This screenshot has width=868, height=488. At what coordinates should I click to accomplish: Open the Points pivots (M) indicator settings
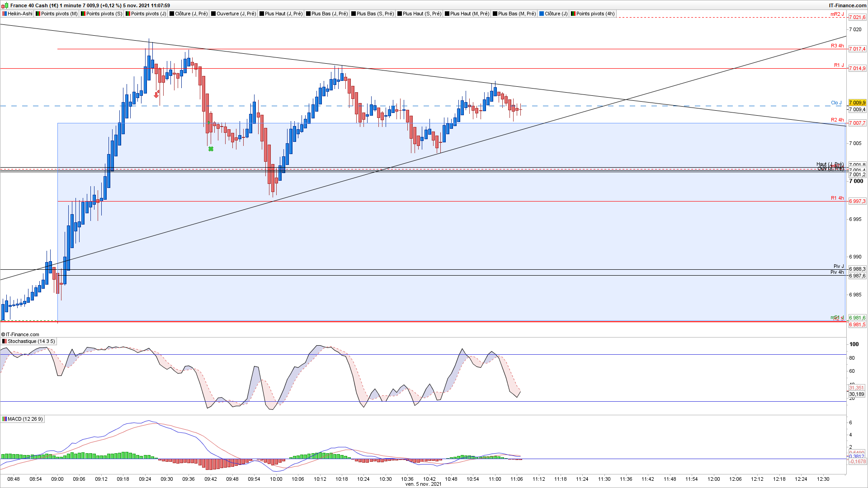[59, 14]
